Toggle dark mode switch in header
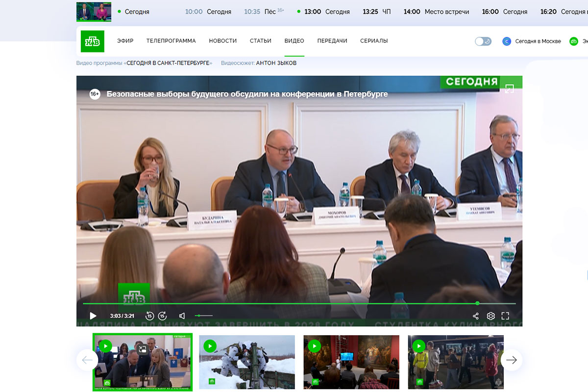The image size is (588, 392). tap(483, 41)
